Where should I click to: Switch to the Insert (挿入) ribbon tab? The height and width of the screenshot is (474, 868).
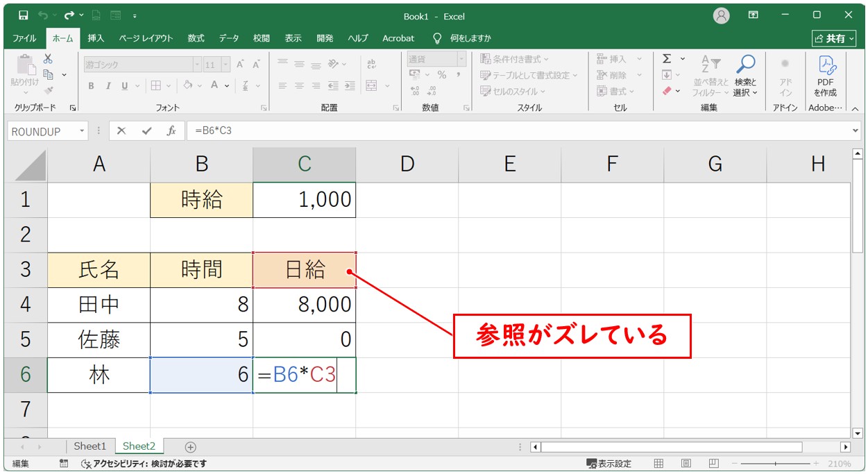96,38
